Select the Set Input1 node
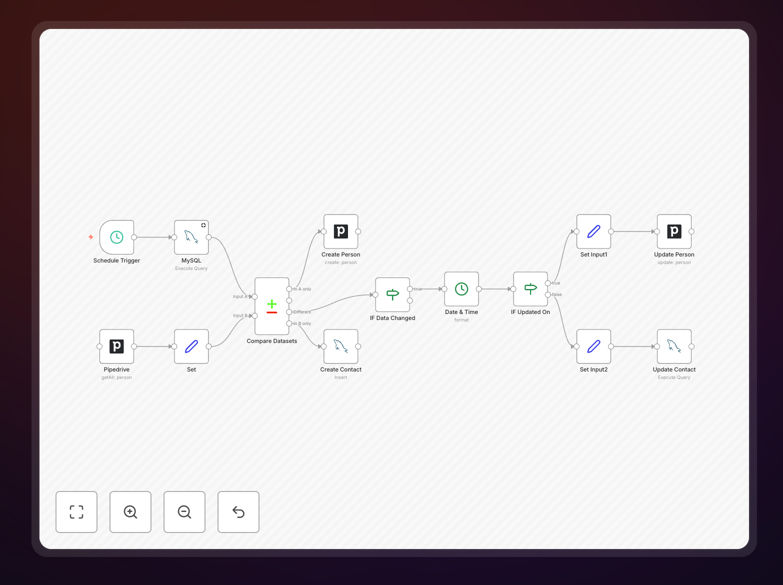 click(593, 231)
